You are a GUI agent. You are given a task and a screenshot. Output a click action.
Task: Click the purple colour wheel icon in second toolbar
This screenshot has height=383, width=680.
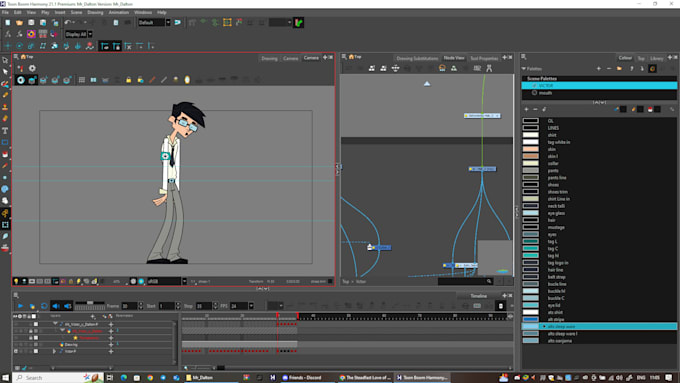31,34
